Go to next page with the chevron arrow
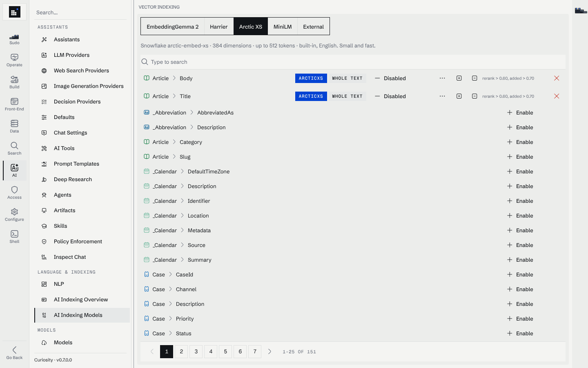This screenshot has width=588, height=368. [x=269, y=352]
